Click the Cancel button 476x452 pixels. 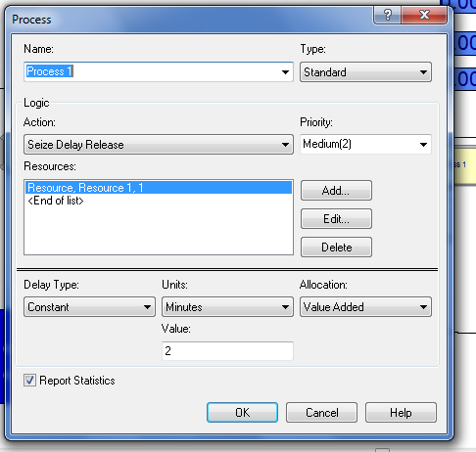click(321, 413)
